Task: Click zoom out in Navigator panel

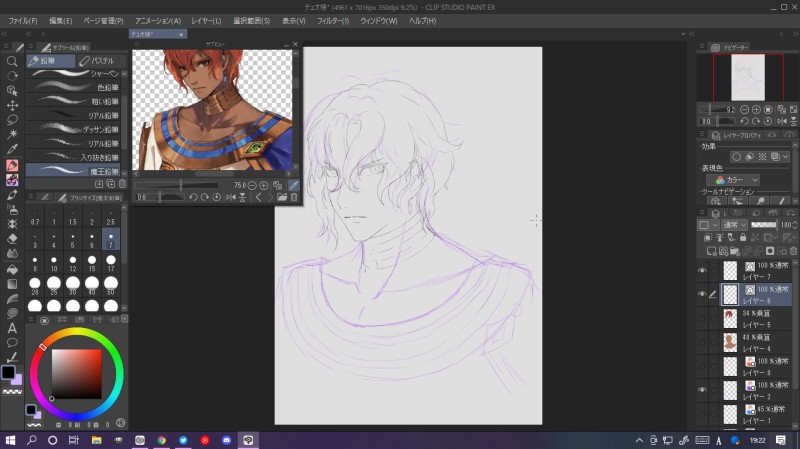Action: pyautogui.click(x=744, y=110)
